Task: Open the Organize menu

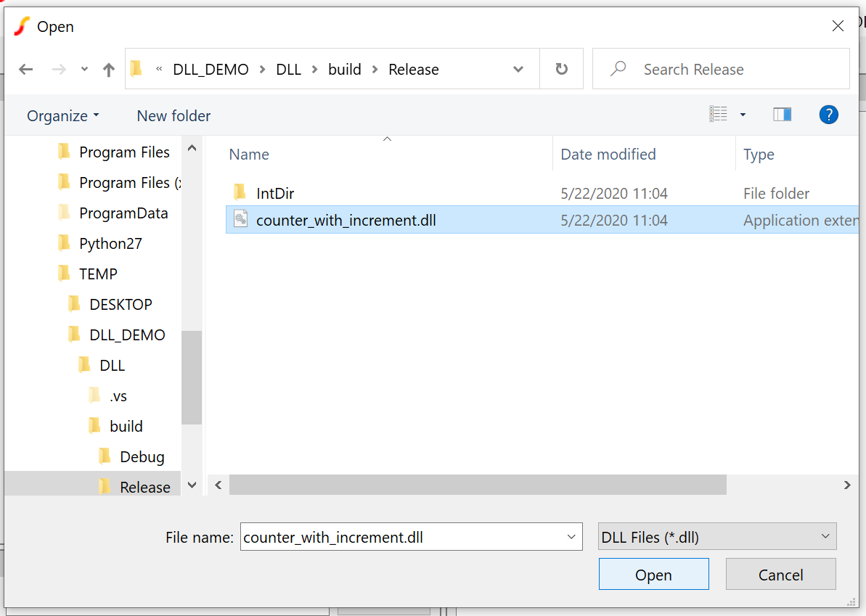Action: (62, 116)
